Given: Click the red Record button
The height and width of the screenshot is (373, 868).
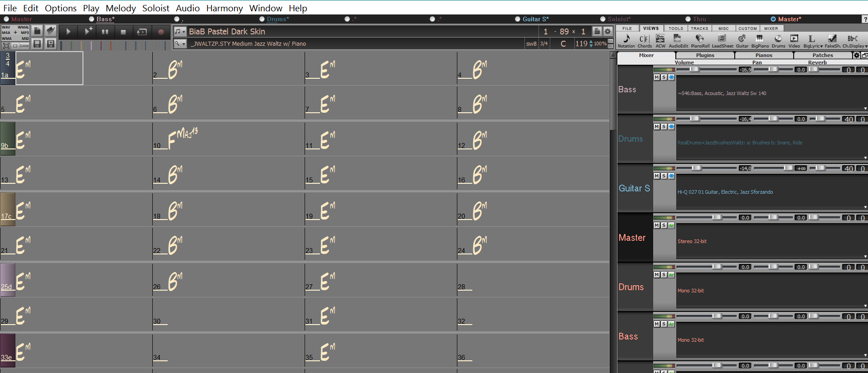Looking at the screenshot, I should (160, 32).
